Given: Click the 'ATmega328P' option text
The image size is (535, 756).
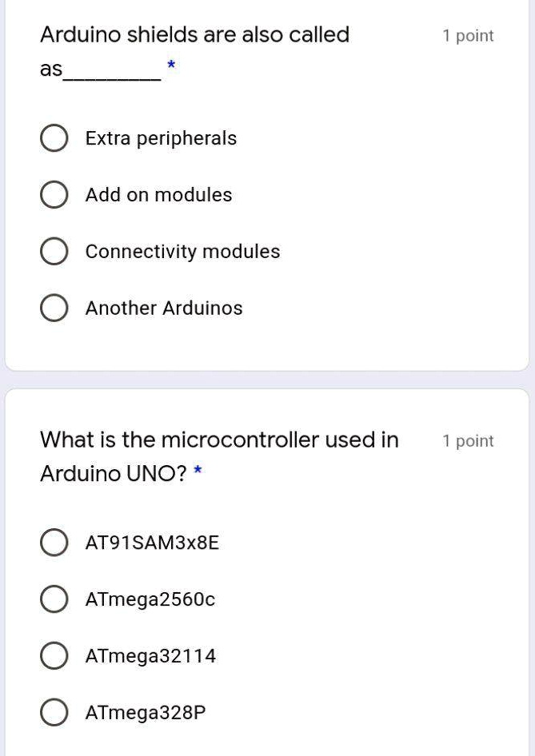Looking at the screenshot, I should [x=146, y=713].
